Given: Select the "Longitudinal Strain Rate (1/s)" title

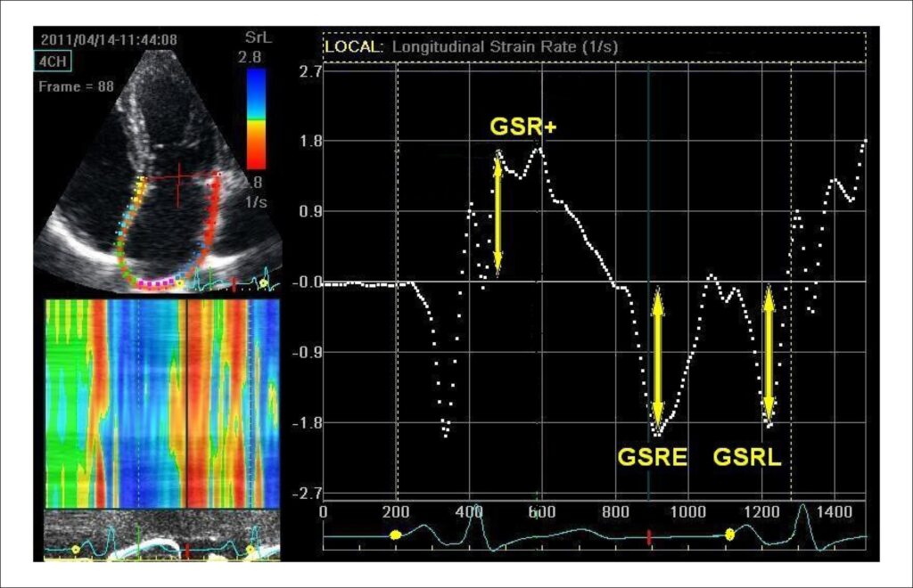Looking at the screenshot, I should pyautogui.click(x=505, y=46).
